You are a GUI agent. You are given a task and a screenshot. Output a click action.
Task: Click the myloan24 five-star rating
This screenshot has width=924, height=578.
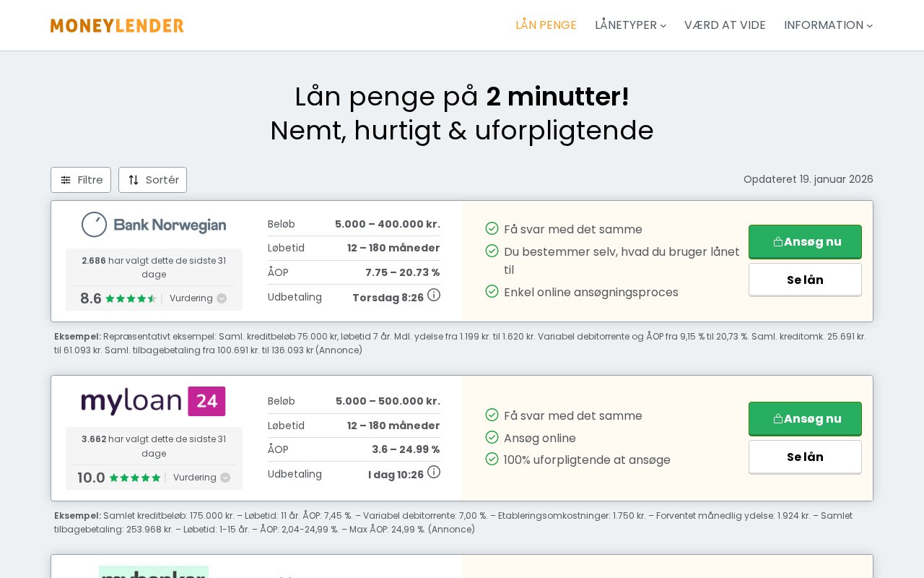click(134, 478)
